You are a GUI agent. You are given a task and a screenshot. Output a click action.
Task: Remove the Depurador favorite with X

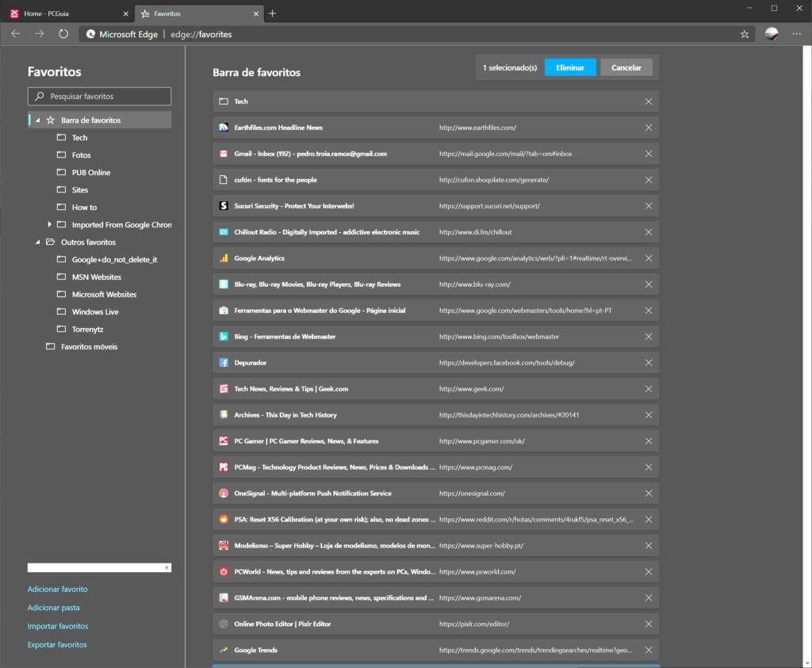(x=649, y=363)
